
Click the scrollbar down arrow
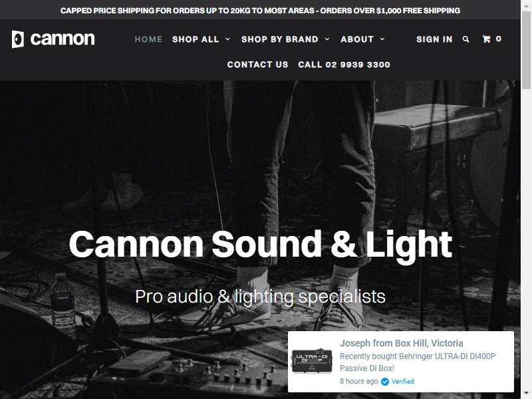[x=526, y=394]
